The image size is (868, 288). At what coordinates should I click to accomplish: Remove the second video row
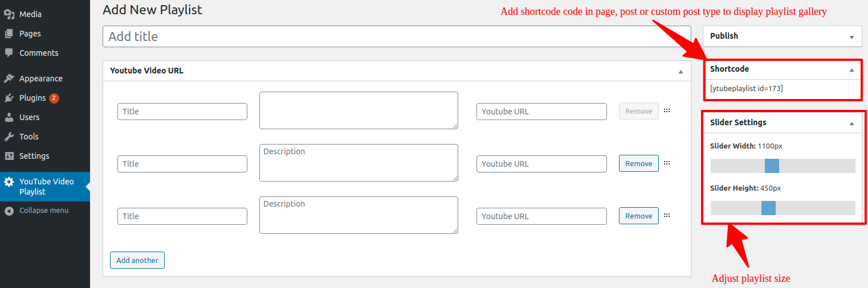coord(638,163)
